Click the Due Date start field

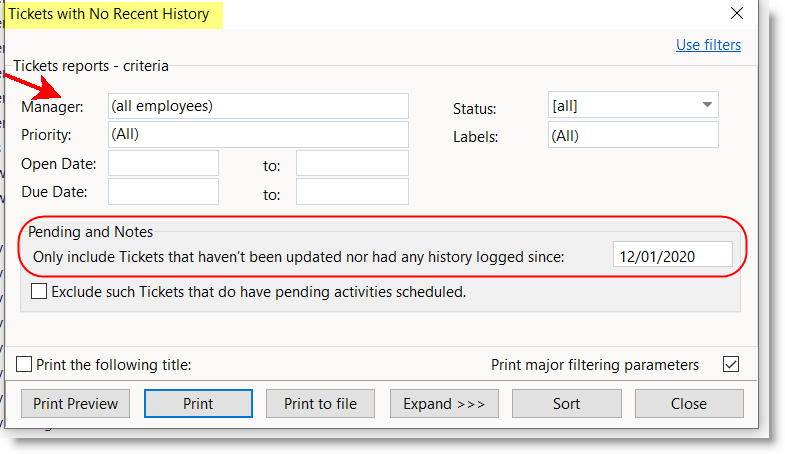pyautogui.click(x=163, y=192)
